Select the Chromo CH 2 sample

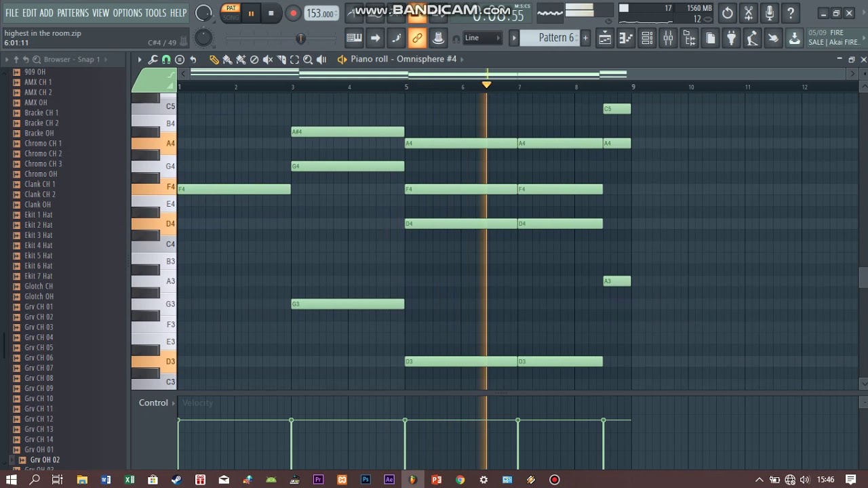(43, 154)
